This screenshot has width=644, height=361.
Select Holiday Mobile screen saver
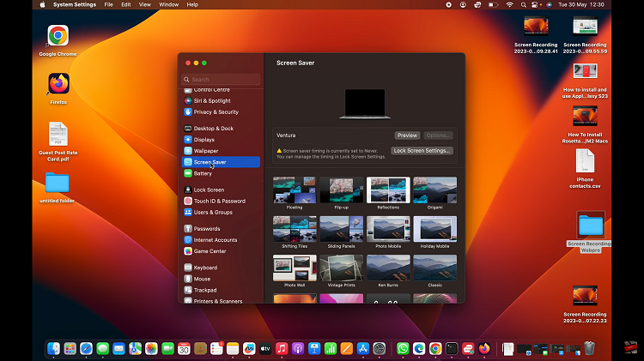435,229
